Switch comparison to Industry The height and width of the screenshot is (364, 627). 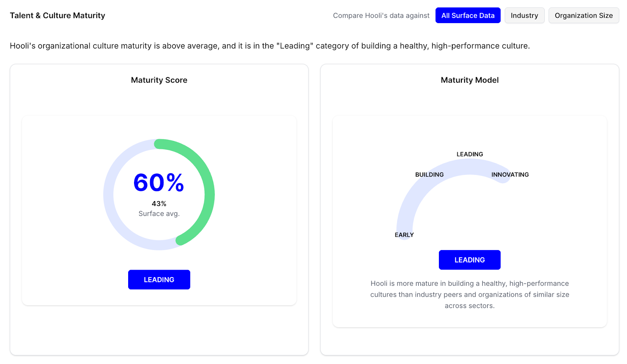[x=524, y=15]
